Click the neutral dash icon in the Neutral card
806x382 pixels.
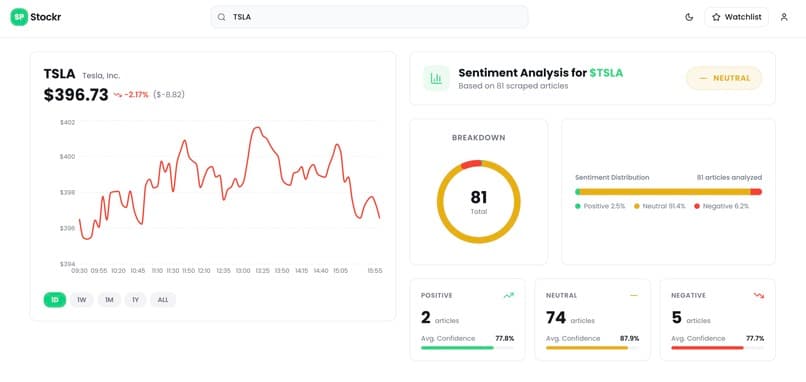634,296
